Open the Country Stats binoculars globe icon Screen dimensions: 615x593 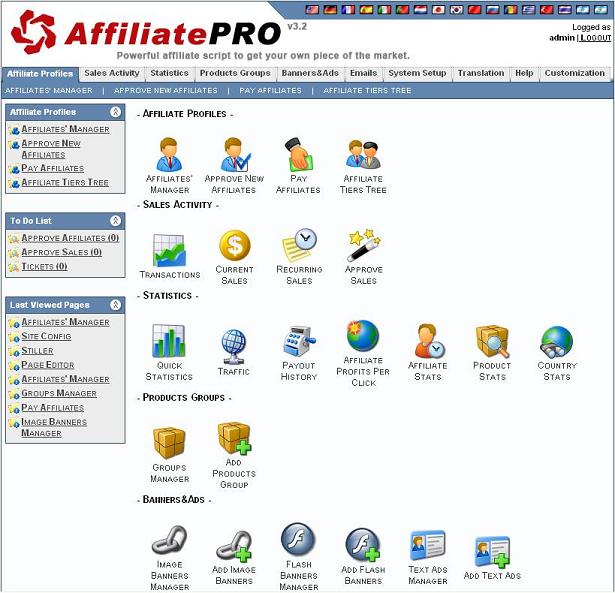(557, 341)
